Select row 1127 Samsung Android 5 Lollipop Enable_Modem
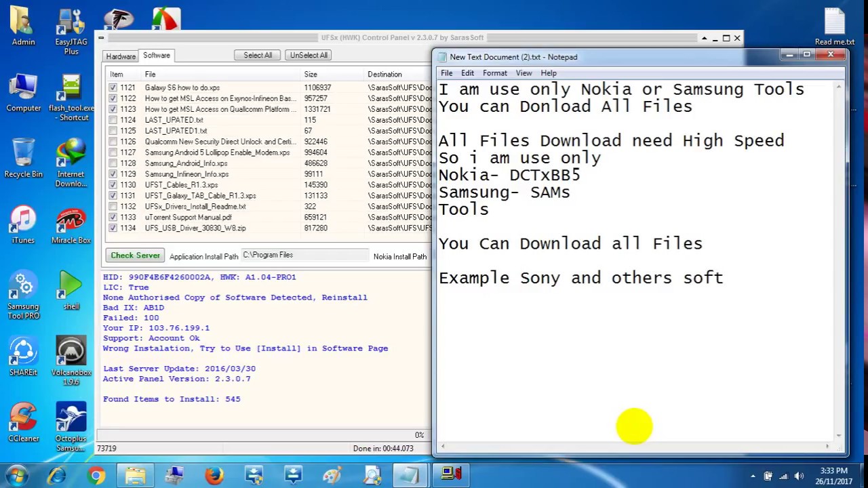The height and width of the screenshot is (488, 868). click(269, 152)
